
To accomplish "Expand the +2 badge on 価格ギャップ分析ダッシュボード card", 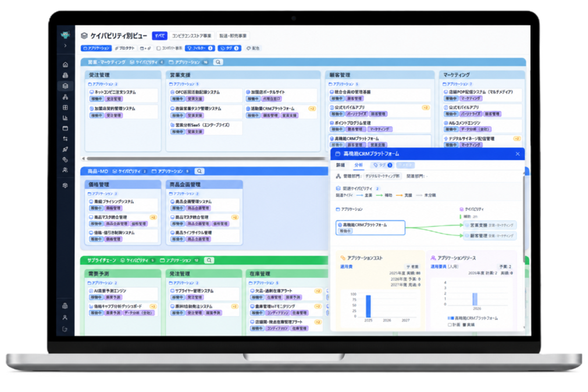I will click(x=153, y=307).
